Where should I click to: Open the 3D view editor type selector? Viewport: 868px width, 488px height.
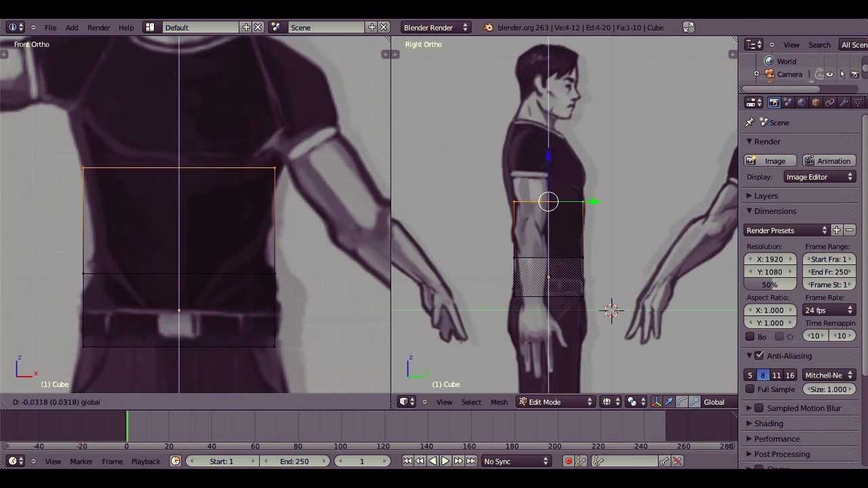407,402
